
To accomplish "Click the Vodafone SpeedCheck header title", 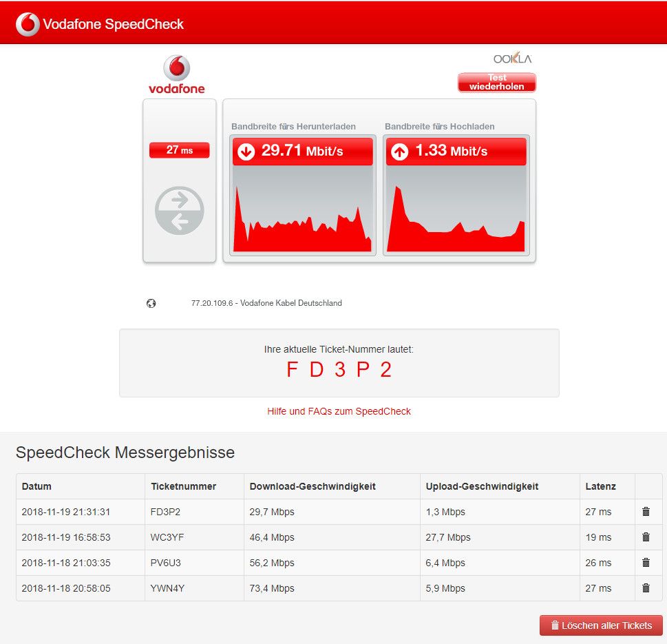I will point(113,24).
